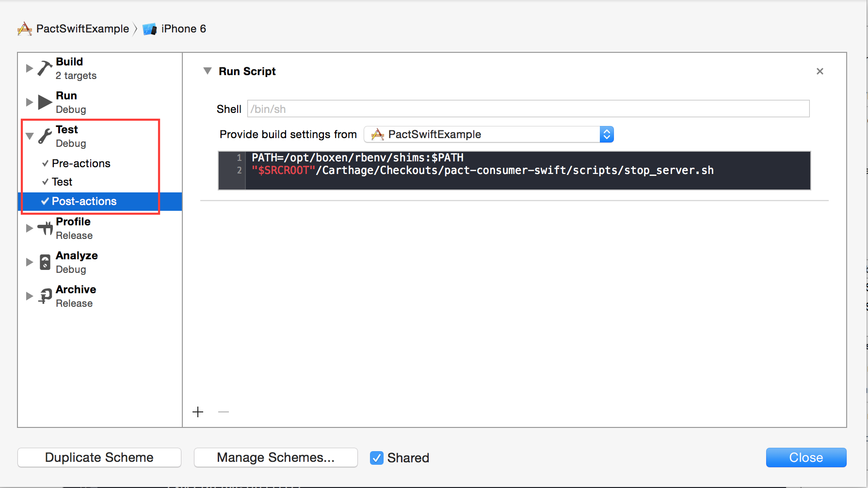
Task: Open Manage Schemes dialog
Action: click(275, 457)
